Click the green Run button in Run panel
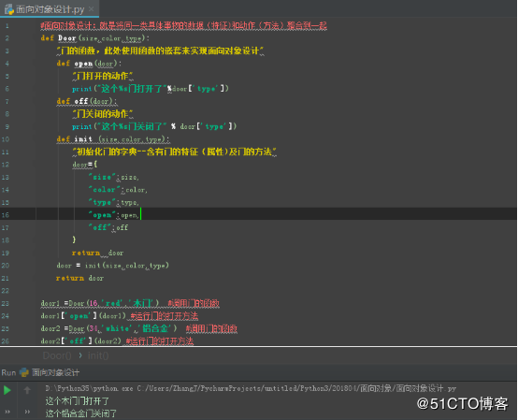Viewport: 518px width, 420px height. 7,390
